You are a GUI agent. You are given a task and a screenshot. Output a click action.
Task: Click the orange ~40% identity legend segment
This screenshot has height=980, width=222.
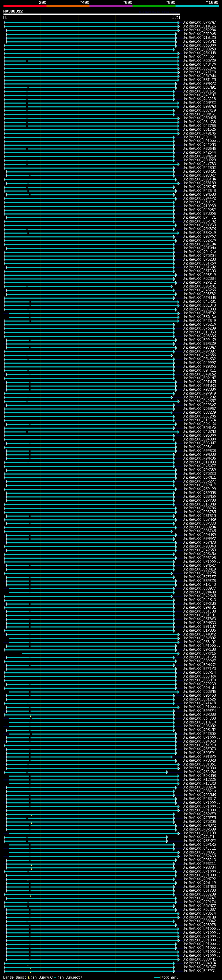pyautogui.click(x=68, y=6)
